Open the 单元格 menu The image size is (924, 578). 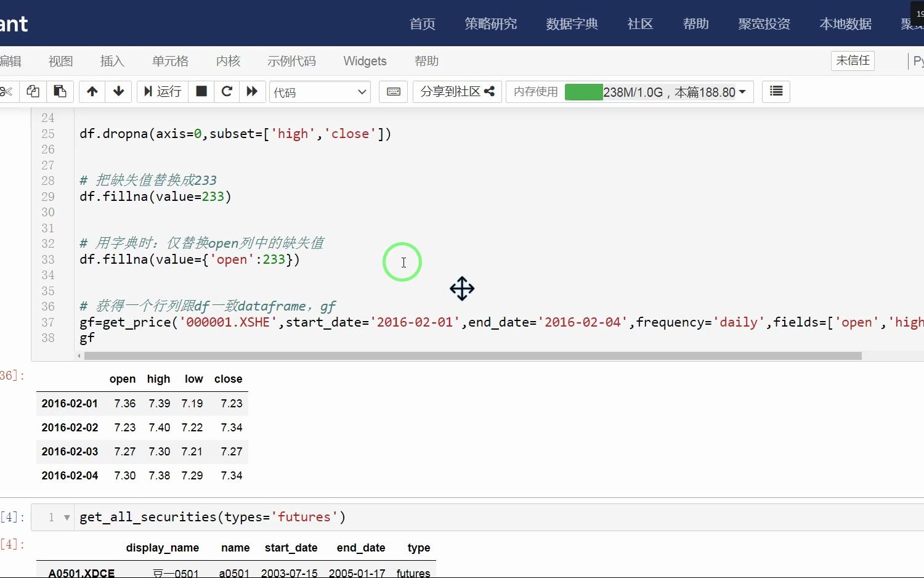pos(170,61)
